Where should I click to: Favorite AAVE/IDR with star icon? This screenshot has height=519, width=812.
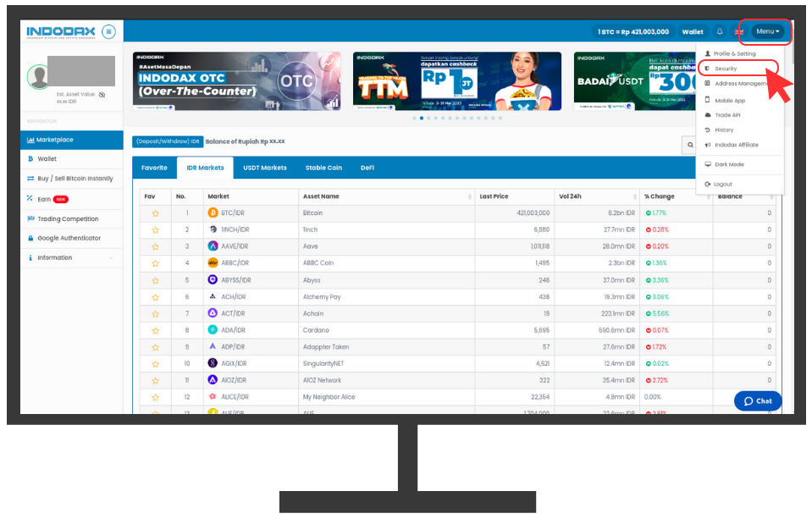tap(155, 247)
